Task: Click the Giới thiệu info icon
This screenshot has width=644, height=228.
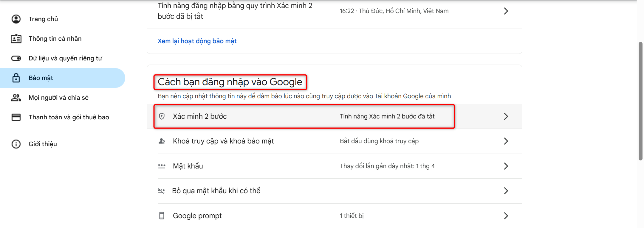Action: (x=16, y=144)
